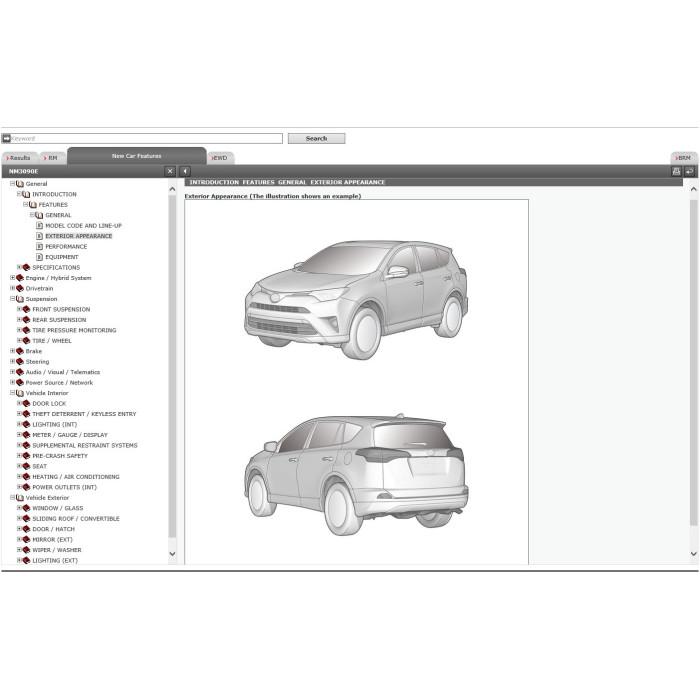
Task: Click the Audio / Visual / Telematics book icon
Action: [x=20, y=372]
